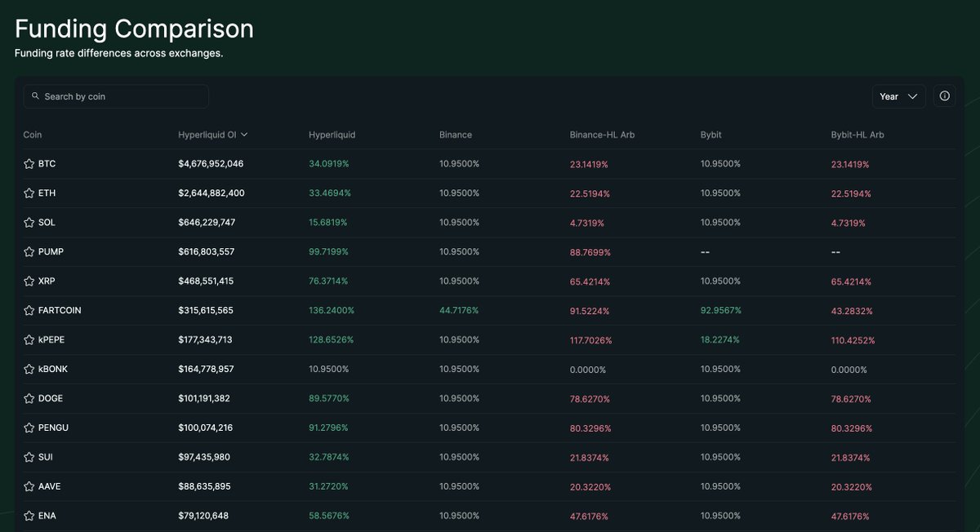
Task: Toggle the SUI favorite star
Action: pos(29,458)
